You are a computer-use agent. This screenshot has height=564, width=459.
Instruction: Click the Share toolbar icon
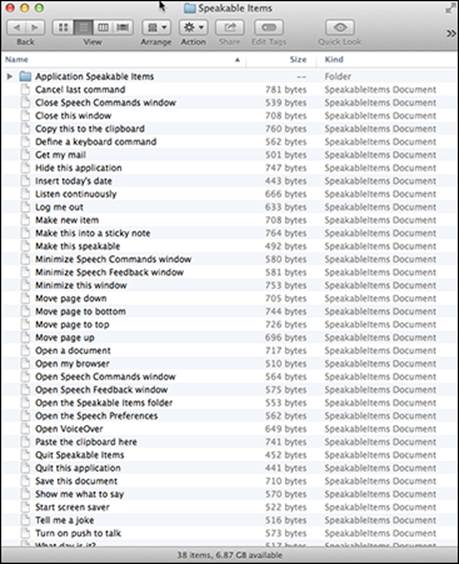point(230,27)
